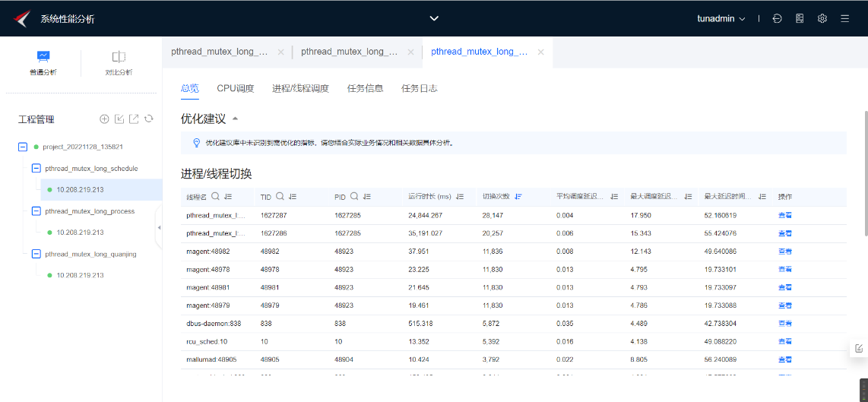This screenshot has width=868, height=402.
Task: Collapse the left sidebar with the arrow handle
Action: pos(160,227)
